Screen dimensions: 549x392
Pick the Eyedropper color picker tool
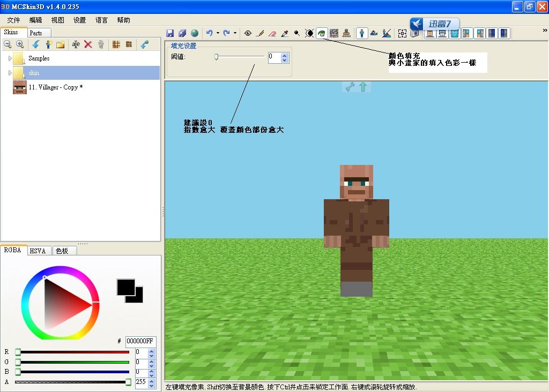[285, 33]
